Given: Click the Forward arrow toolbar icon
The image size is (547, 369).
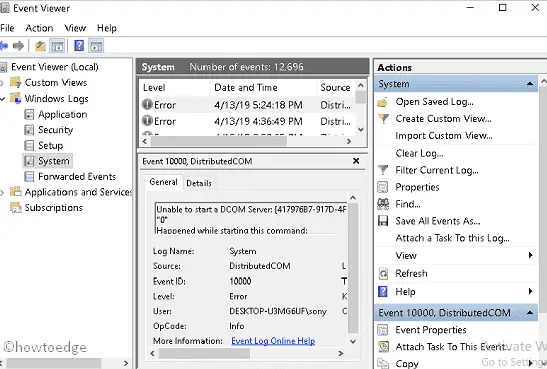Looking at the screenshot, I should point(18,46).
